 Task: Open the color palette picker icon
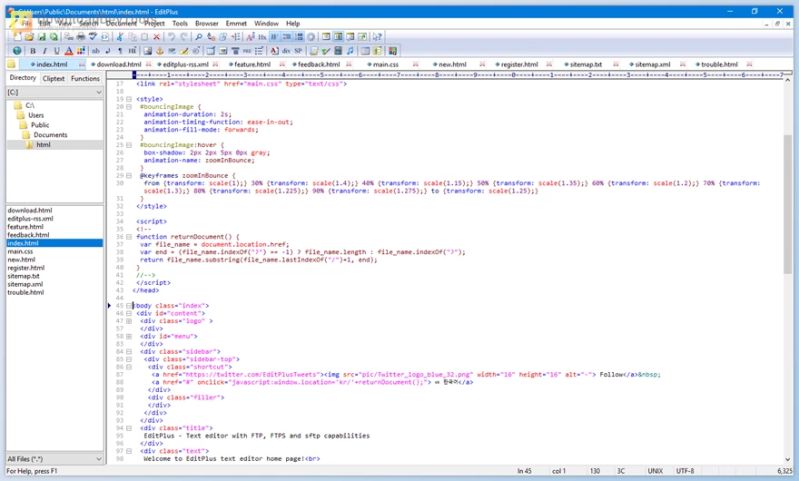81,50
